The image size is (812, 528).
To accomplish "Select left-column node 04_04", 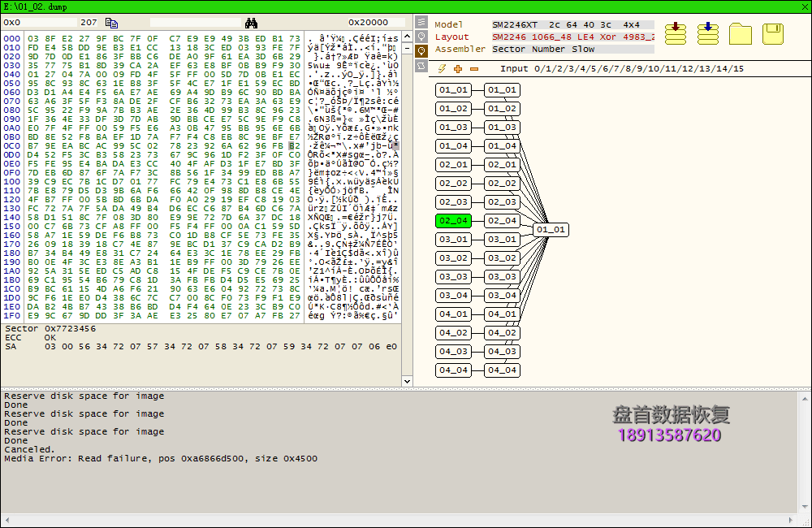I will click(x=453, y=370).
